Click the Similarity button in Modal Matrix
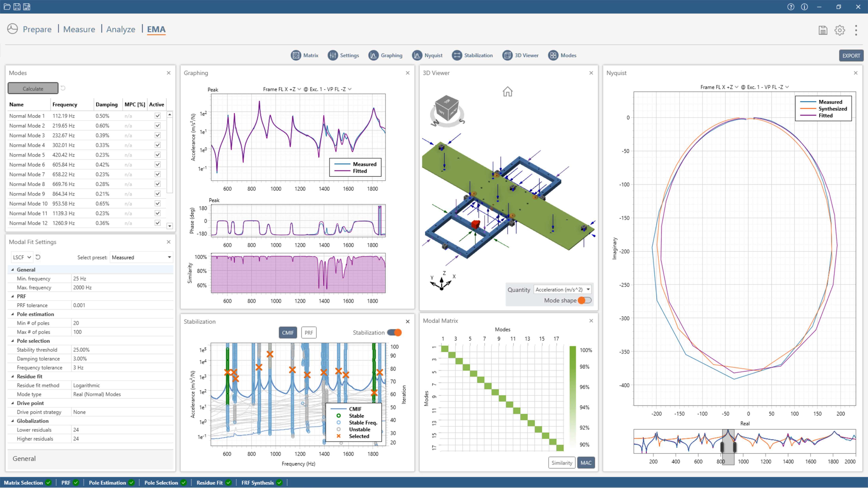 (x=562, y=463)
